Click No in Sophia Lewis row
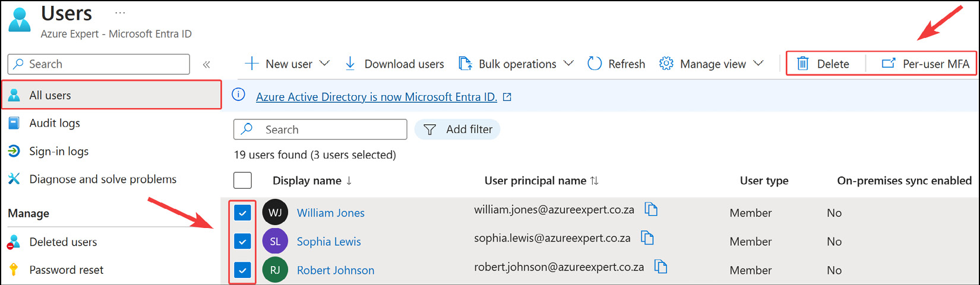Screen dimensions: 980x285 coord(834,242)
